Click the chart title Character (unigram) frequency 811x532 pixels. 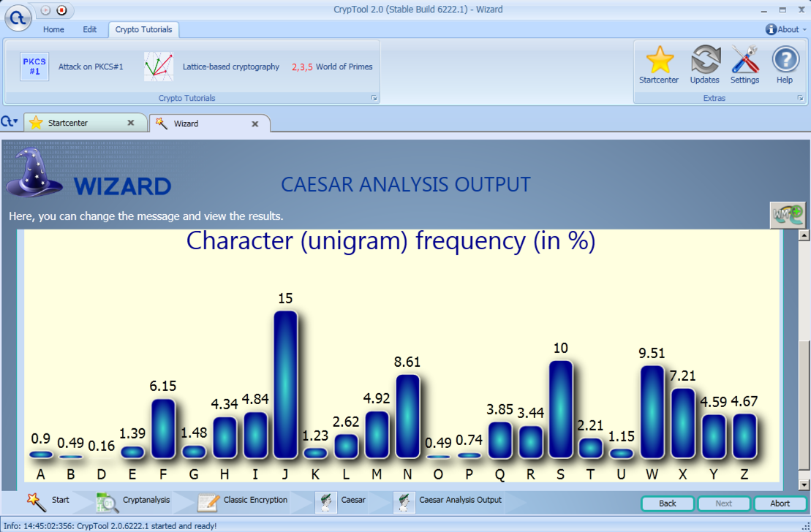(391, 241)
